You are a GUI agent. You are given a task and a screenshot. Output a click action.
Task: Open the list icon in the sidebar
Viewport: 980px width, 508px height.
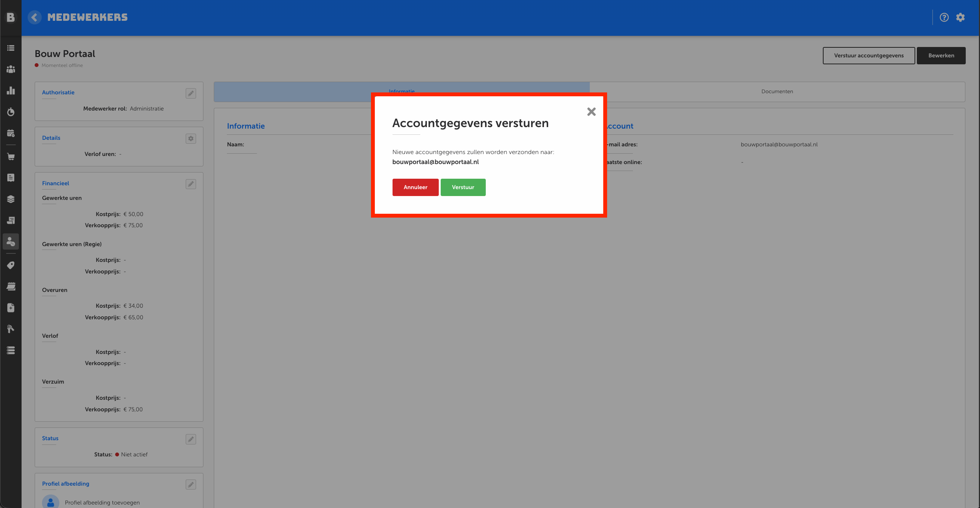[x=11, y=48]
